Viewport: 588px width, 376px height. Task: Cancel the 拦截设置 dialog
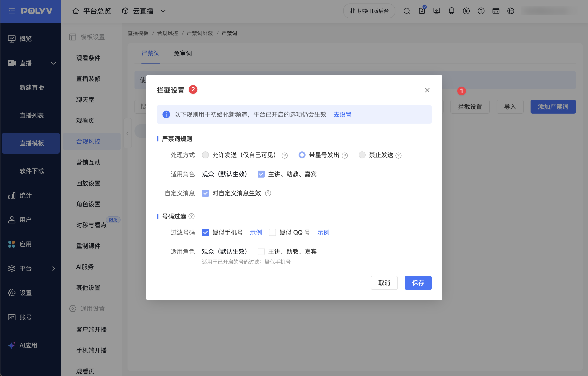pos(384,283)
